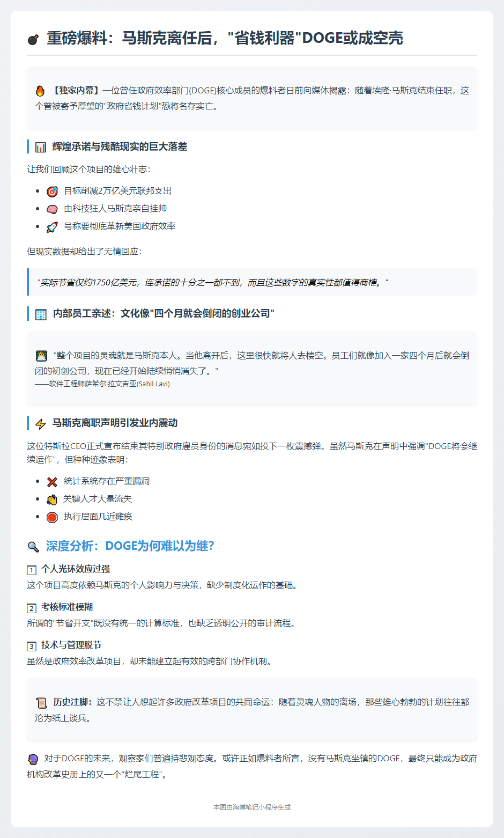Click the stop sign icon beside 执行层面
This screenshot has height=838, width=504.
52,517
